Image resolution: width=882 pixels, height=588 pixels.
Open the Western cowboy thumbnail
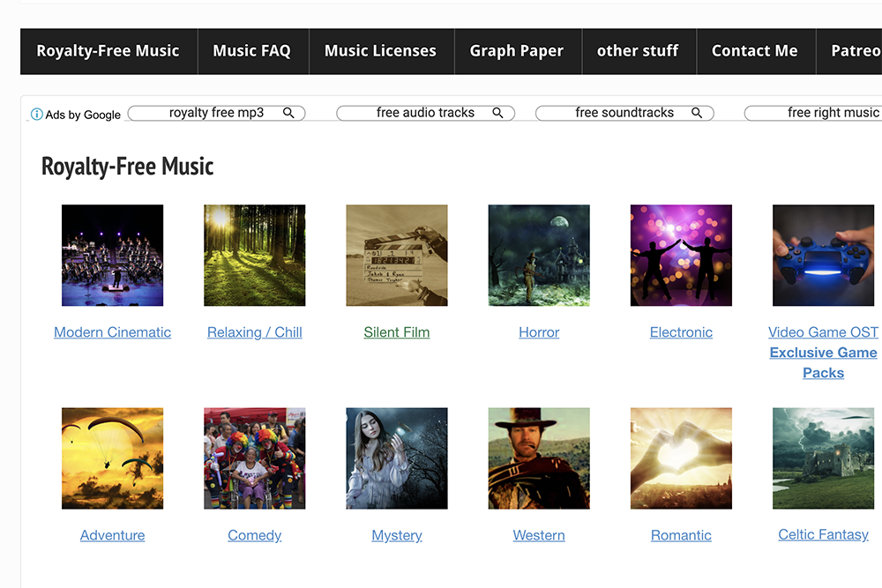[539, 458]
